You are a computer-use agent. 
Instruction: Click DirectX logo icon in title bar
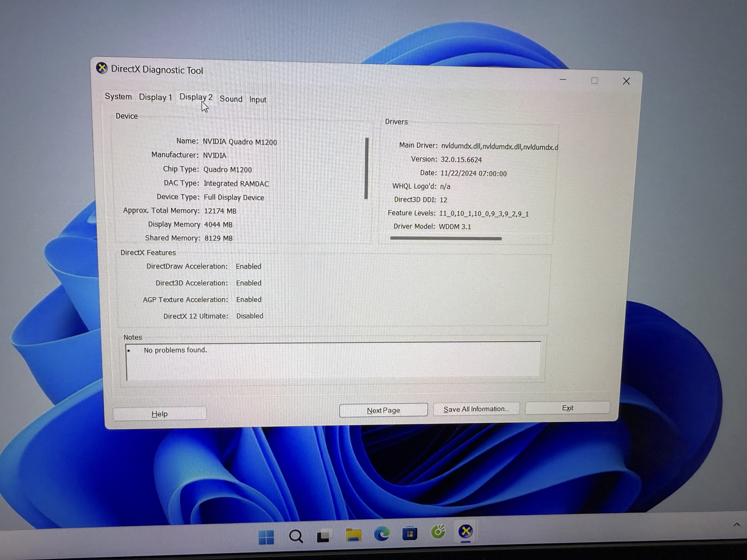(102, 68)
